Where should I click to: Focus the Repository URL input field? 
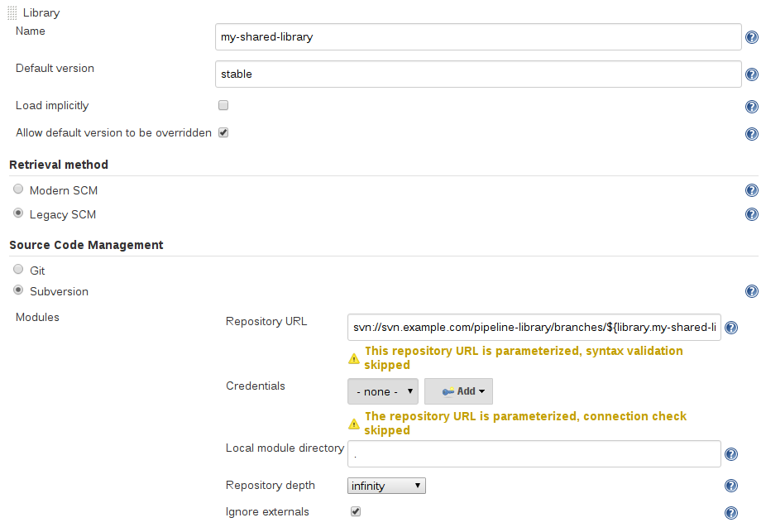[x=534, y=327]
